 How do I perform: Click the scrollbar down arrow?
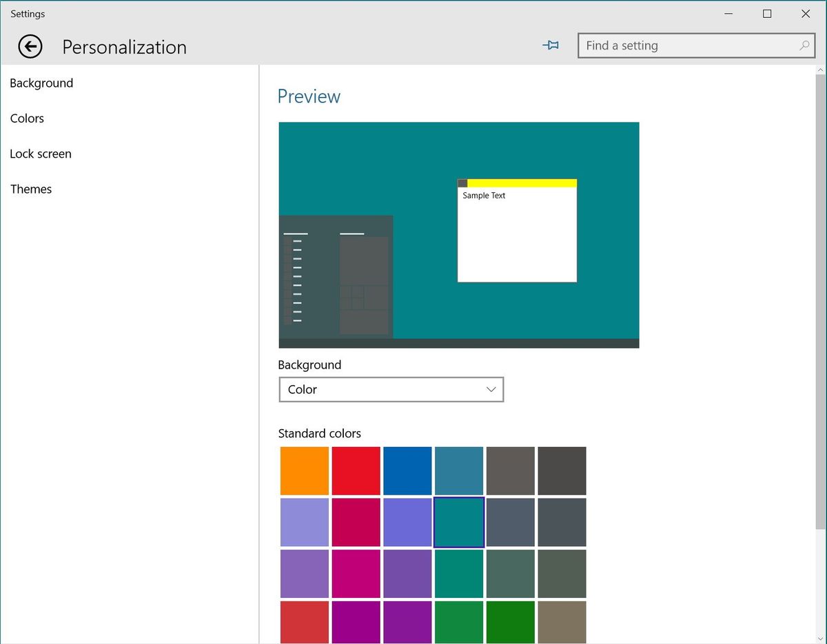[821, 639]
